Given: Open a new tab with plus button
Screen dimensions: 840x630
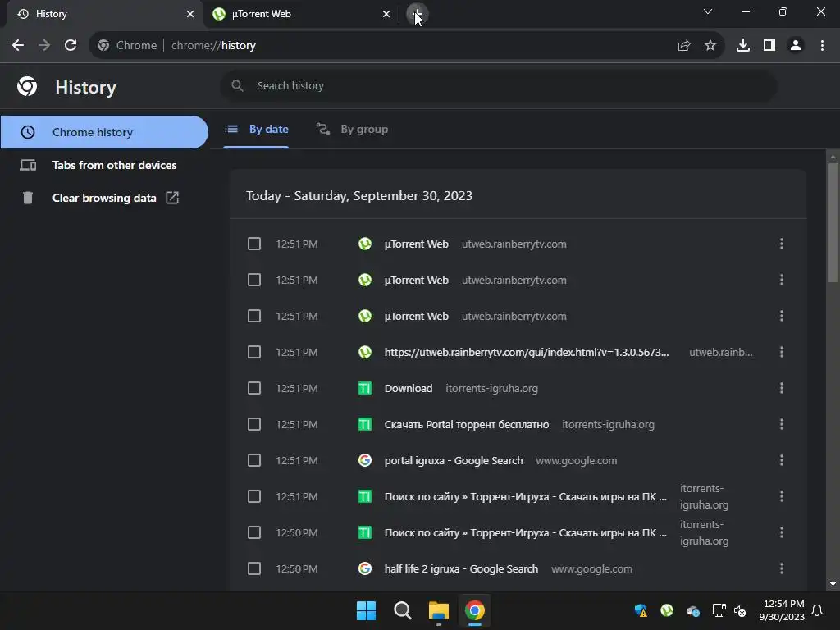Looking at the screenshot, I should 418,14.
